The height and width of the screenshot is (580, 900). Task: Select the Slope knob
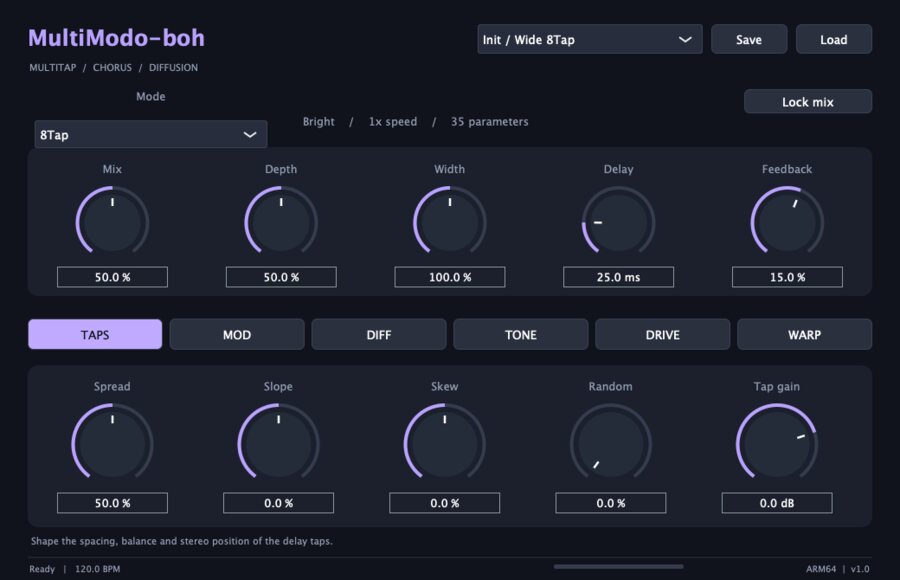tap(278, 443)
